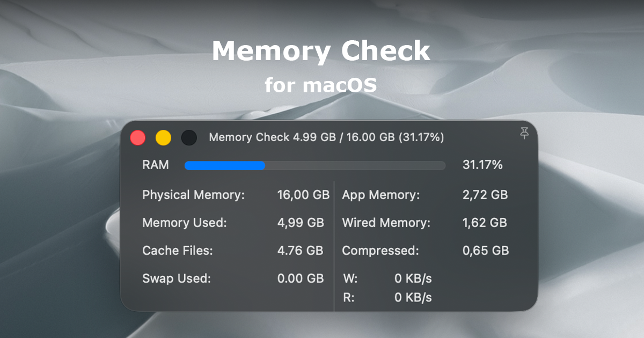Click the pin icon to keep window on top

524,134
